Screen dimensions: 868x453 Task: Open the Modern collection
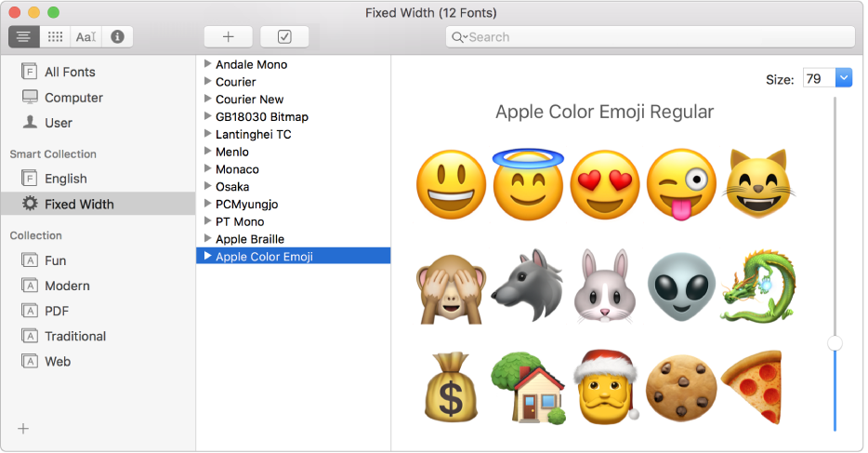click(x=67, y=286)
